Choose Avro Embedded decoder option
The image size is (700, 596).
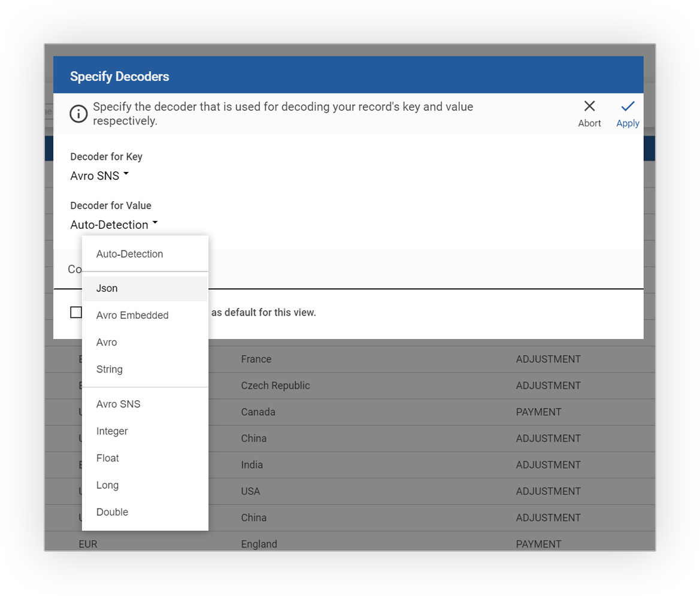coord(145,315)
